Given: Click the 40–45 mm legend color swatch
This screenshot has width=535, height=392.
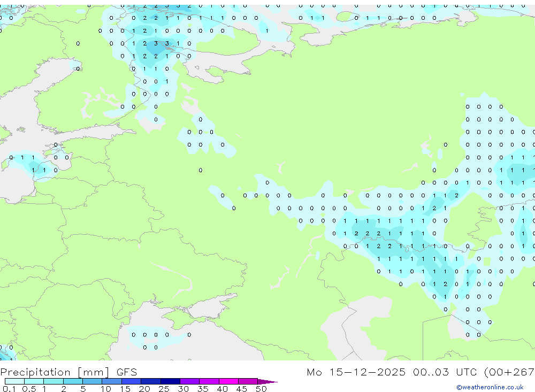Looking at the screenshot, I should coord(228,381).
